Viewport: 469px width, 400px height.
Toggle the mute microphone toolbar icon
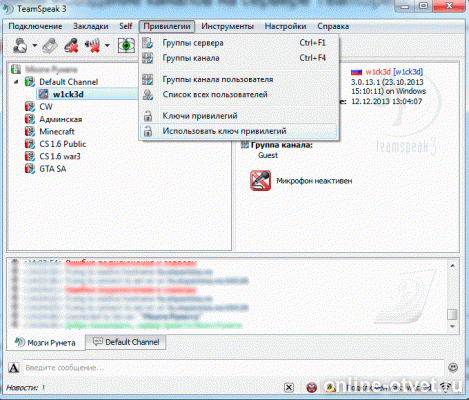tap(71, 45)
